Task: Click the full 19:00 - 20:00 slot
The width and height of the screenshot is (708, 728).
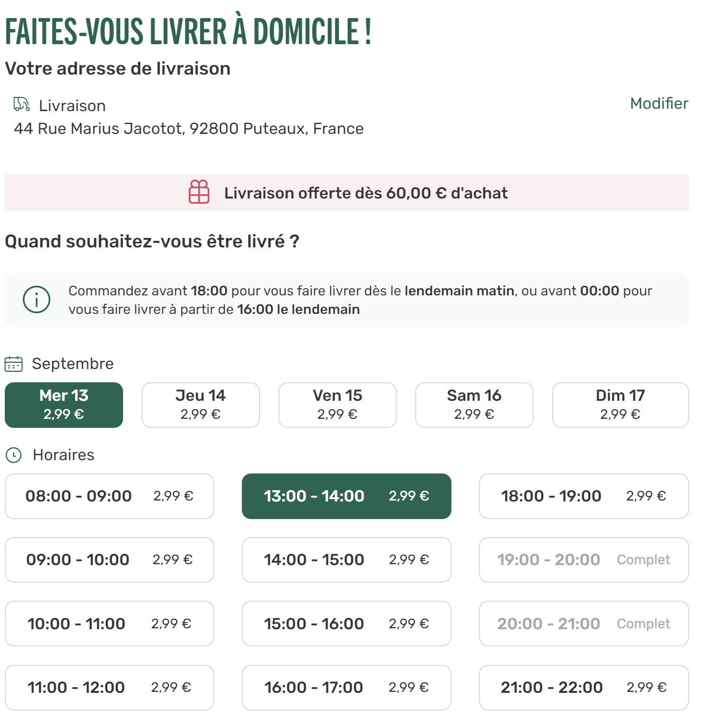Action: (584, 560)
